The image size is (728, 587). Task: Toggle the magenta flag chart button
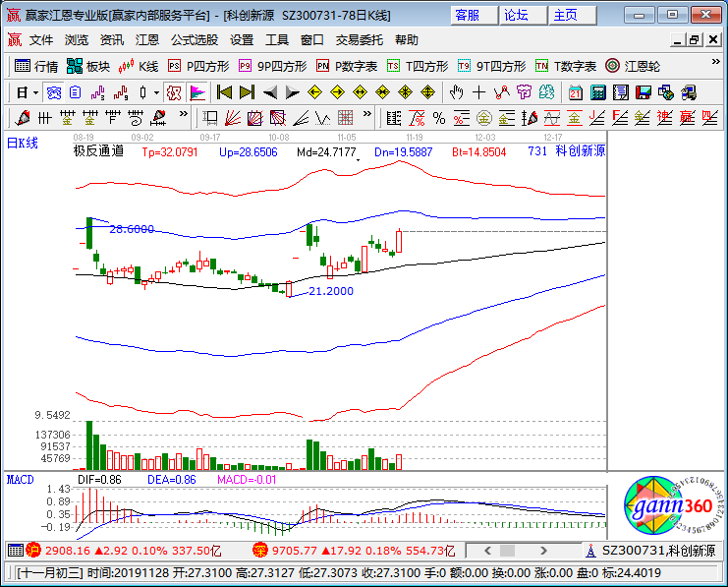pyautogui.click(x=197, y=93)
